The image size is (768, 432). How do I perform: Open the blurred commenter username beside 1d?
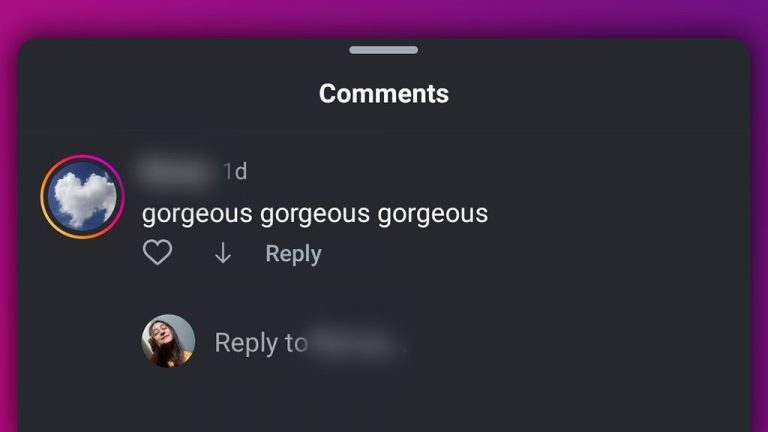[x=177, y=171]
